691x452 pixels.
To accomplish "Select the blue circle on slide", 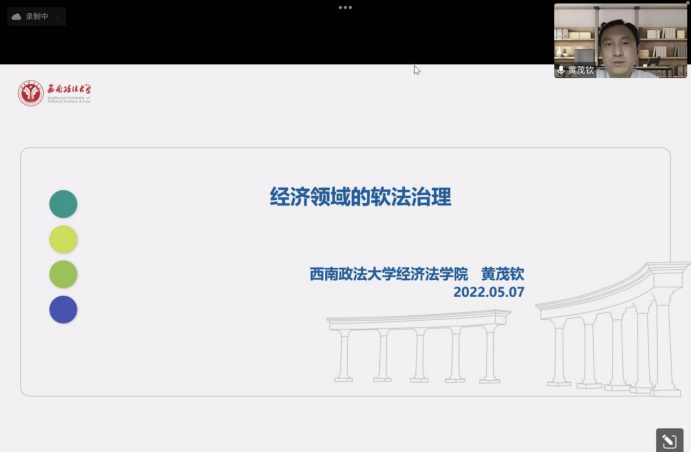I will [63, 309].
